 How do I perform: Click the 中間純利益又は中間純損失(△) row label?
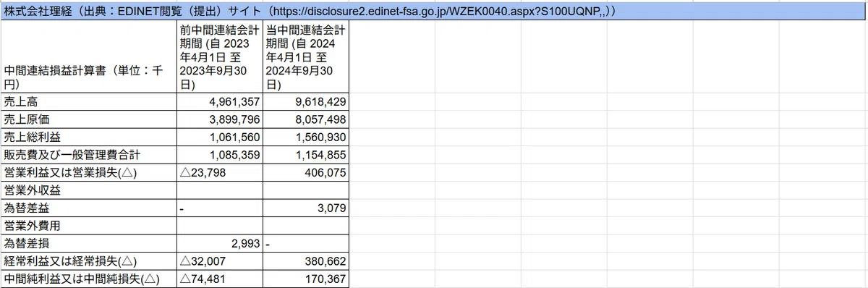coord(89,279)
